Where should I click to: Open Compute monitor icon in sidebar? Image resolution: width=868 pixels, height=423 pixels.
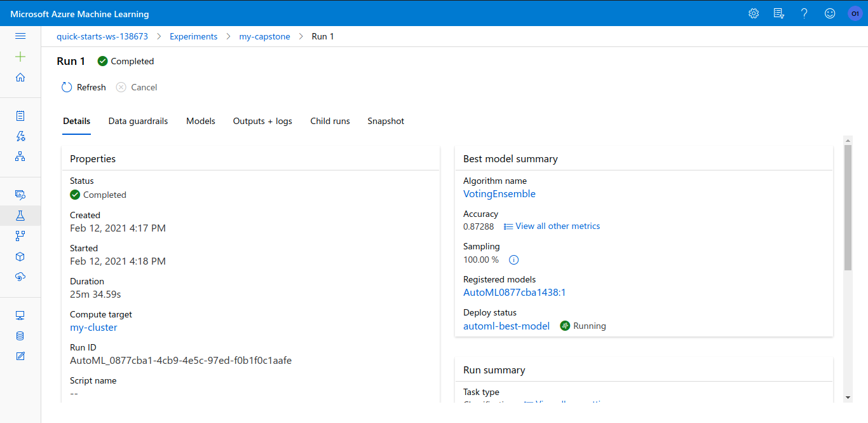point(20,316)
